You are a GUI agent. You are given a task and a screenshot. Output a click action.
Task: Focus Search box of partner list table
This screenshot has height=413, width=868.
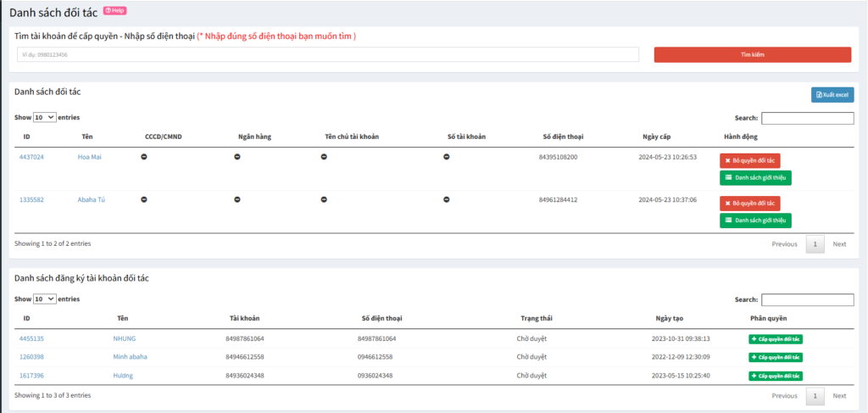pos(807,119)
